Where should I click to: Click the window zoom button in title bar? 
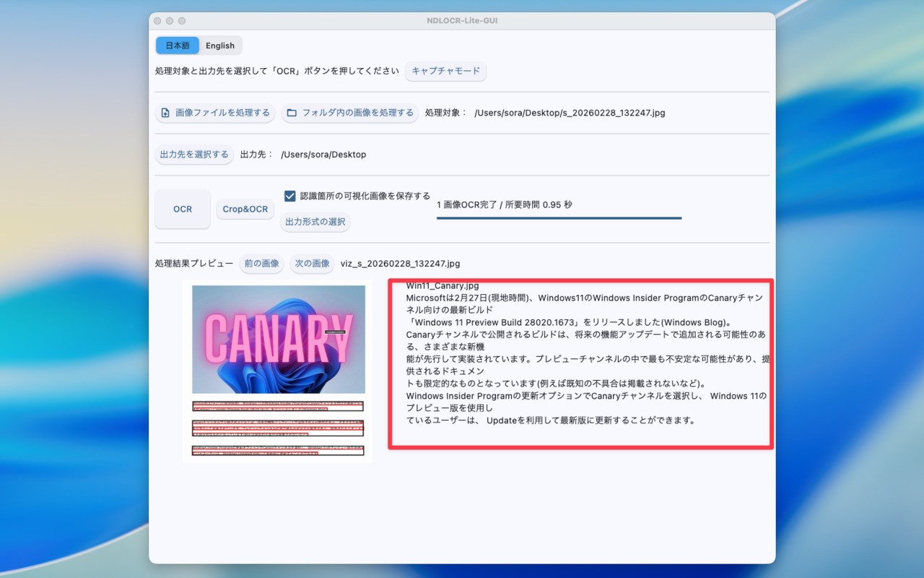(182, 21)
